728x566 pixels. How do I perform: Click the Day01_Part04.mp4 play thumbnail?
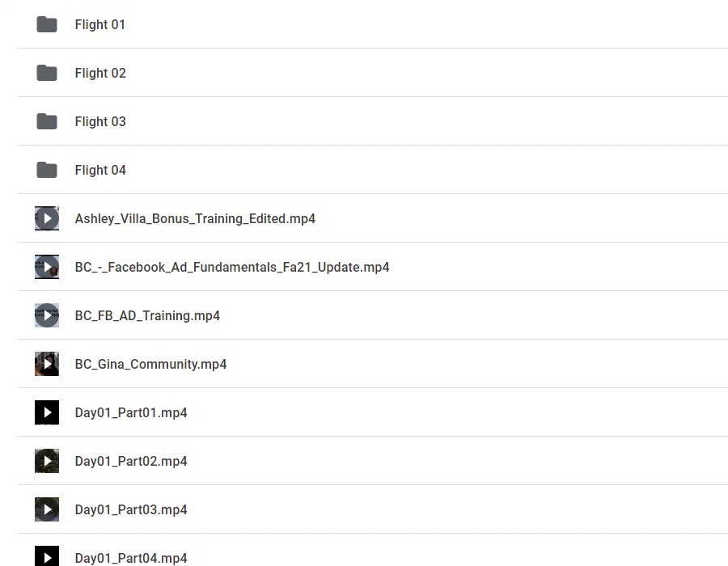(47, 556)
